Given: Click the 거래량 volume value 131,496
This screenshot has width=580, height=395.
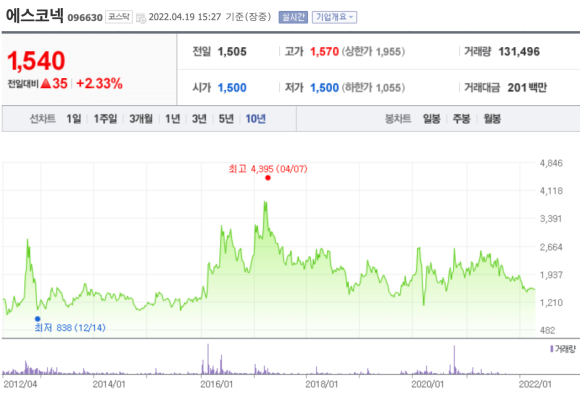Looking at the screenshot, I should [x=519, y=51].
